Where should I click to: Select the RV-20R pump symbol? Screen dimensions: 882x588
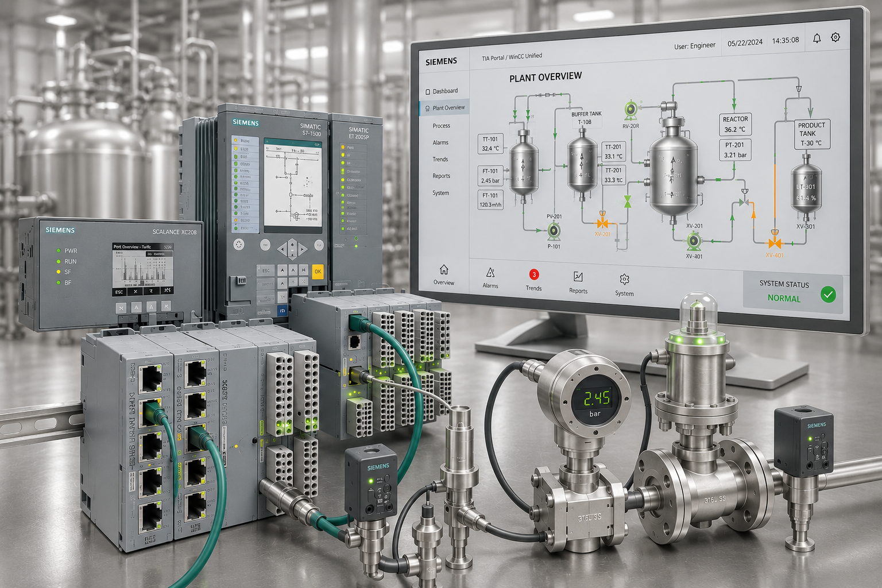point(630,109)
